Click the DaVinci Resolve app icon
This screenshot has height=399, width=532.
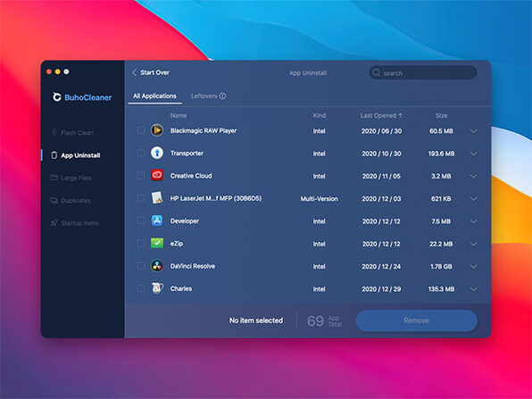157,266
